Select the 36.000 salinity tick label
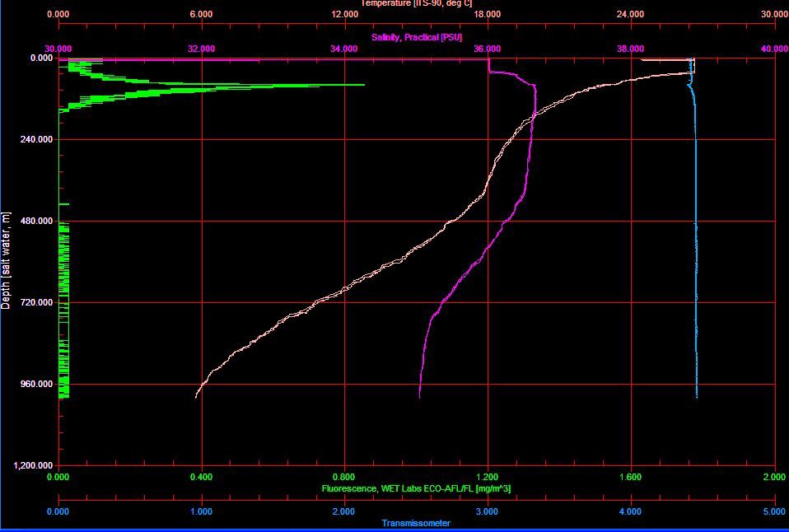Viewport: 789px width, 532px height. [x=488, y=49]
